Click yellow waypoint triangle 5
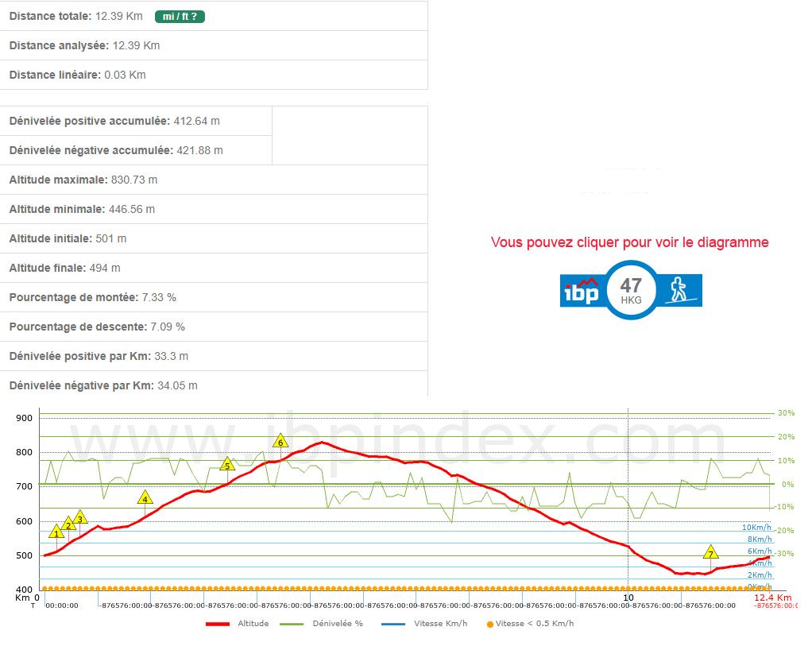The image size is (812, 646). 227,466
